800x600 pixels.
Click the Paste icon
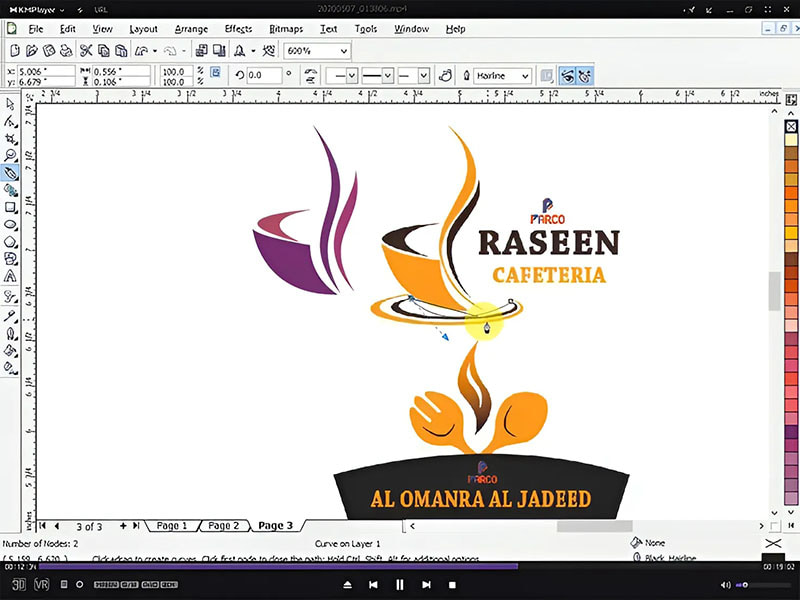[x=121, y=50]
